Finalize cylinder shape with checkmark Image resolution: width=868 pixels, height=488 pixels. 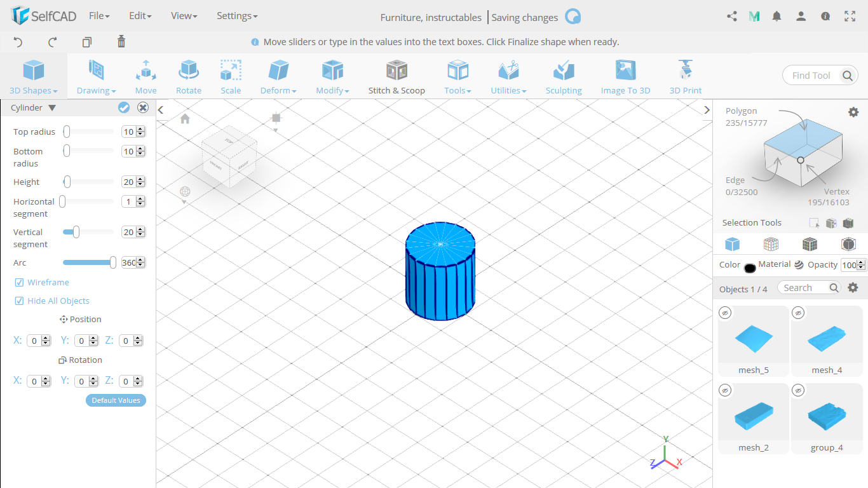[124, 107]
